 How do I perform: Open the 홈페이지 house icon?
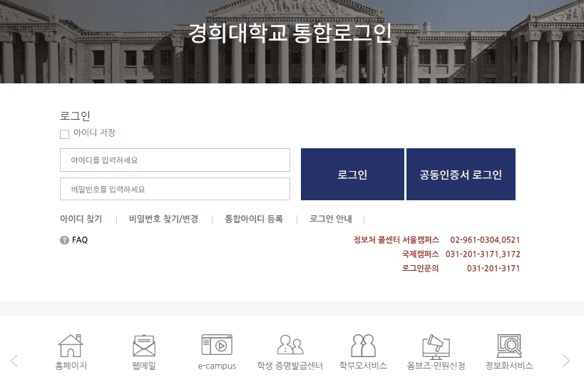[71, 346]
